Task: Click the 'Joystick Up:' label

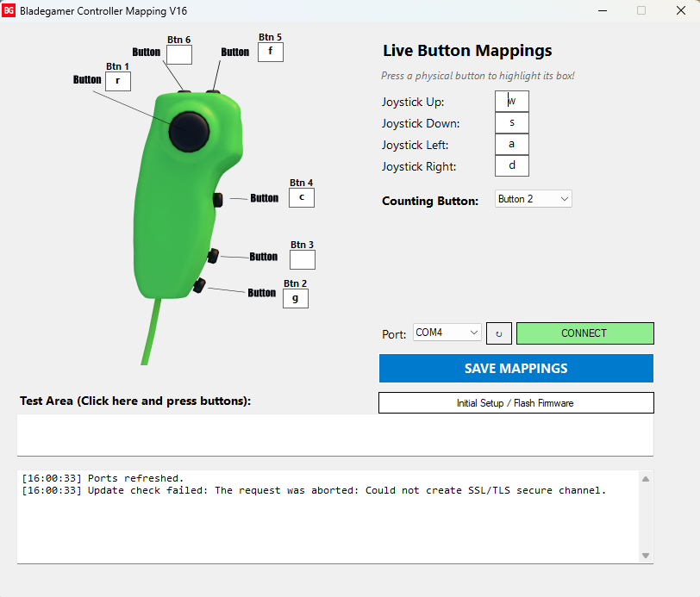Action: pyautogui.click(x=413, y=102)
